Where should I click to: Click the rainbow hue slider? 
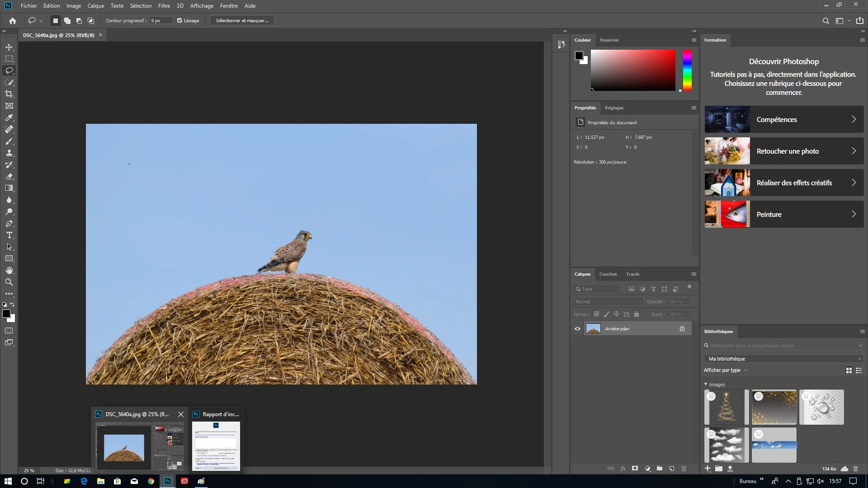pyautogui.click(x=687, y=70)
